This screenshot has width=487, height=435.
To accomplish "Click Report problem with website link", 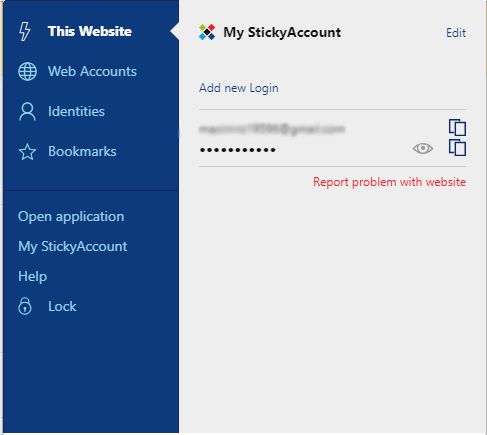I will tap(389, 182).
